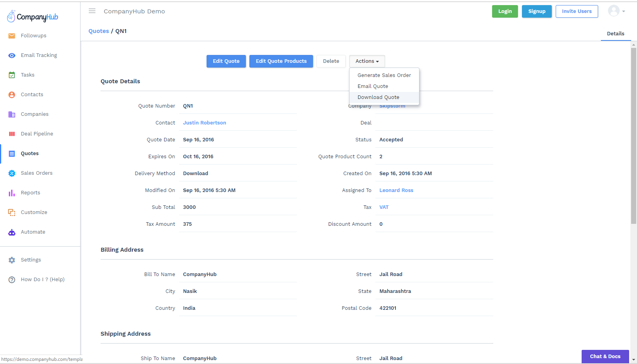Viewport: 637px width, 364px height.
Task: Open the Contacts section
Action: pyautogui.click(x=32, y=95)
